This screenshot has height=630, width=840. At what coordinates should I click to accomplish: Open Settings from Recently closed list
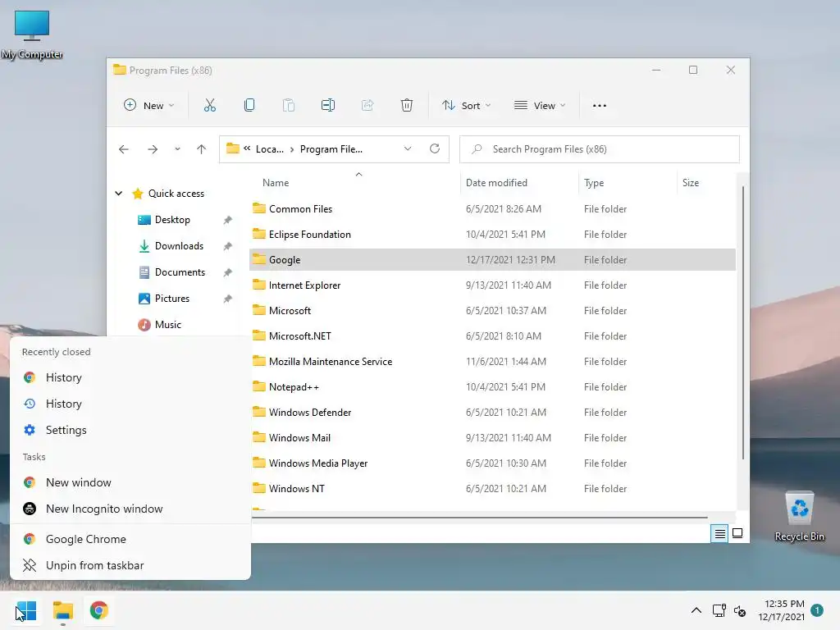point(130,430)
